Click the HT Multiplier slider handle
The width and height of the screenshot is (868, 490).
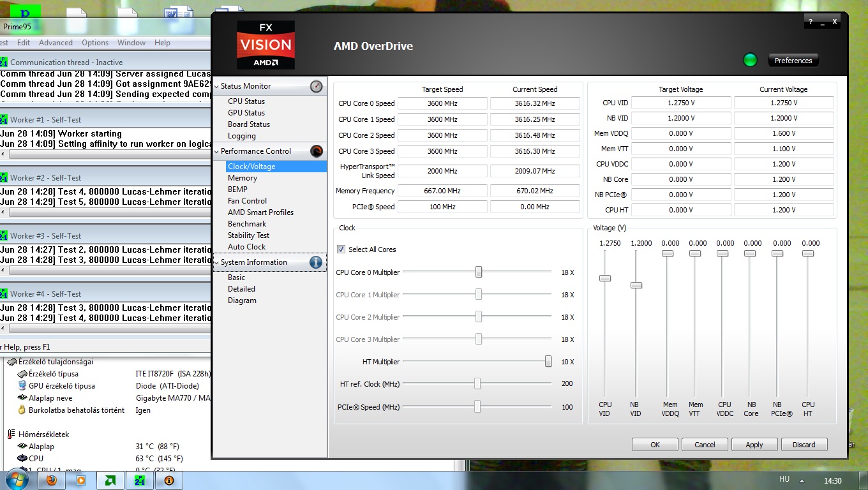pyautogui.click(x=548, y=361)
